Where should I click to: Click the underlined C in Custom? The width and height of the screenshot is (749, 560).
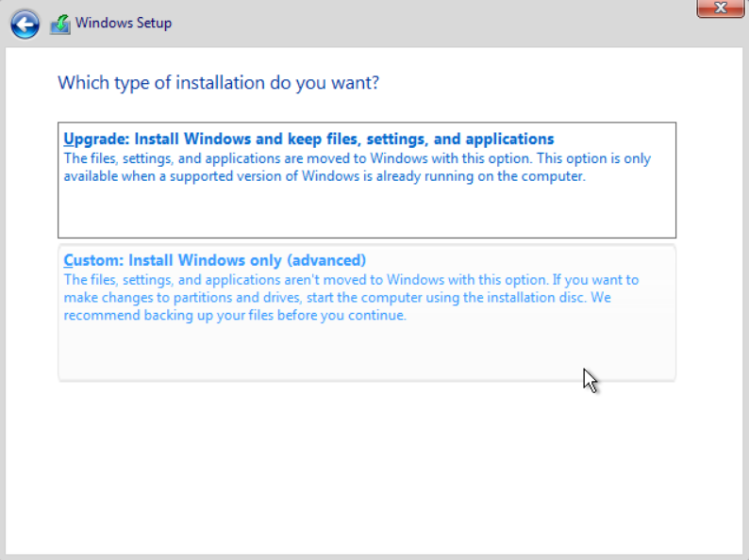click(x=69, y=260)
